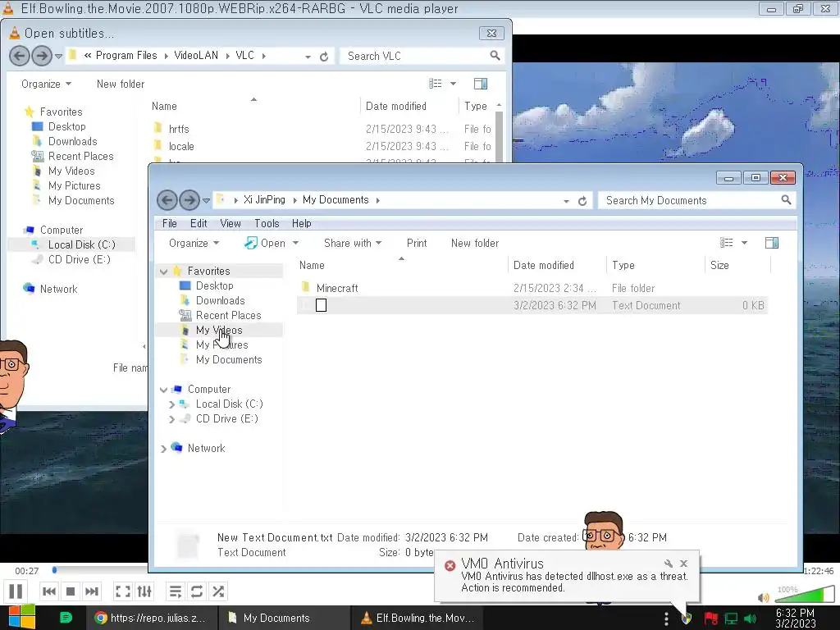Collapse the Computer tree in My Documents
840x630 pixels.
point(164,390)
